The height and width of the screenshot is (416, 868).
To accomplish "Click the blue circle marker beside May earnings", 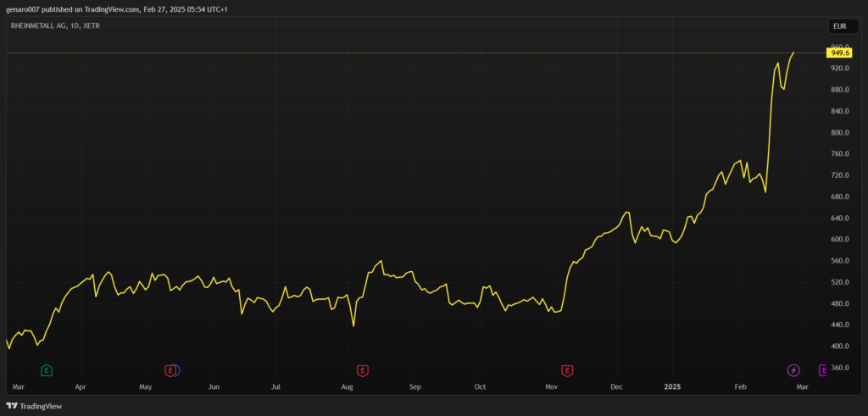I will pyautogui.click(x=177, y=370).
